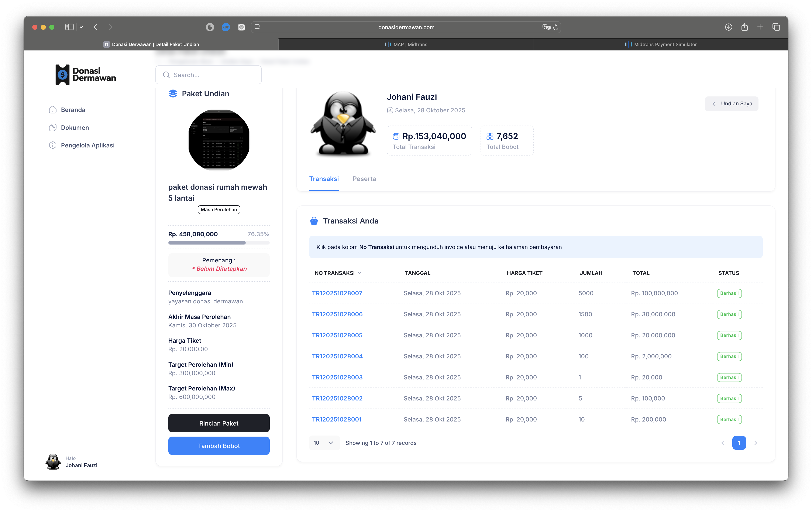
Task: Expand the sidebar options chevron beside the toggle
Action: tap(81, 27)
